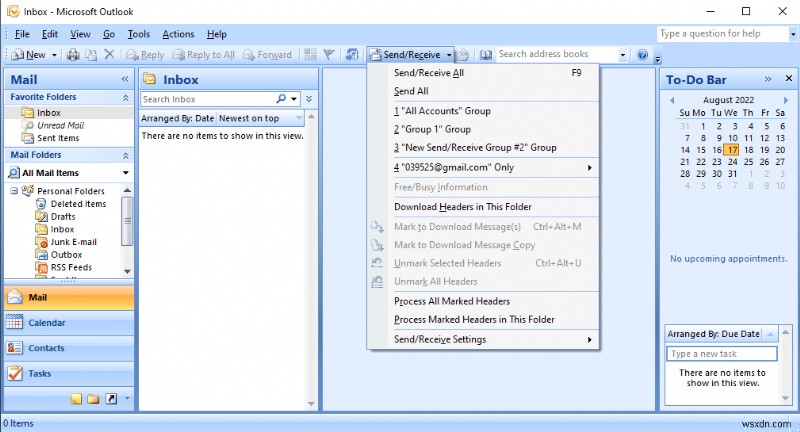Select the "All Accounts" Group entry
This screenshot has width=800, height=432.
coord(483,111)
